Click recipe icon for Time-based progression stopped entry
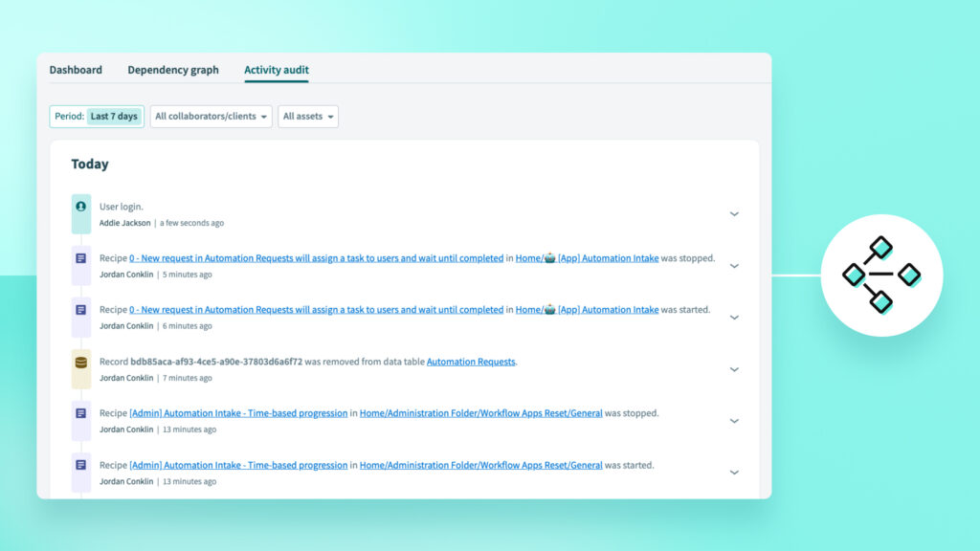 tap(81, 413)
